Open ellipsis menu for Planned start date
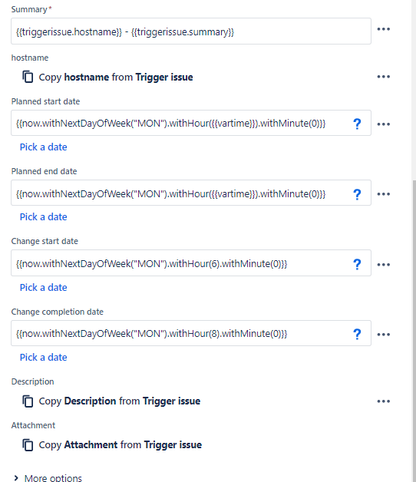 383,124
